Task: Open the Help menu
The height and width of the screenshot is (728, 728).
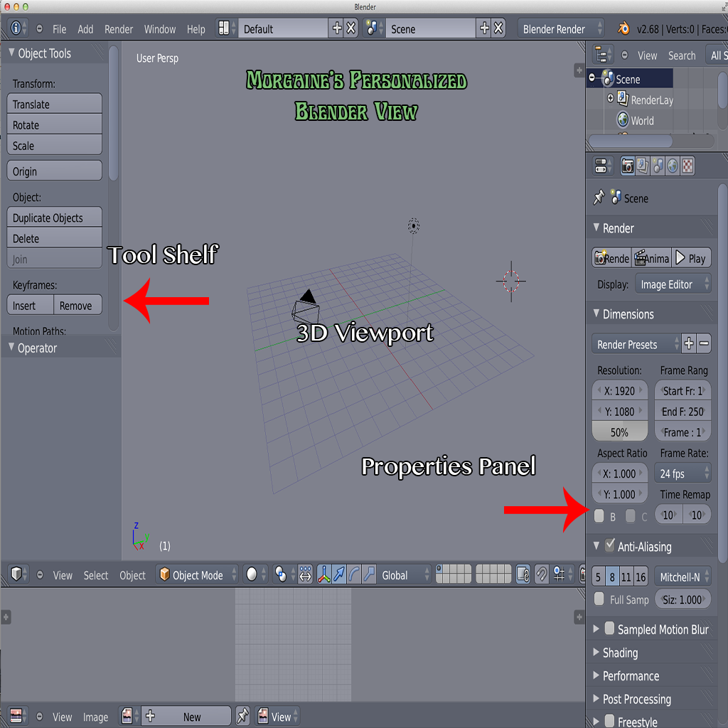Action: click(196, 28)
